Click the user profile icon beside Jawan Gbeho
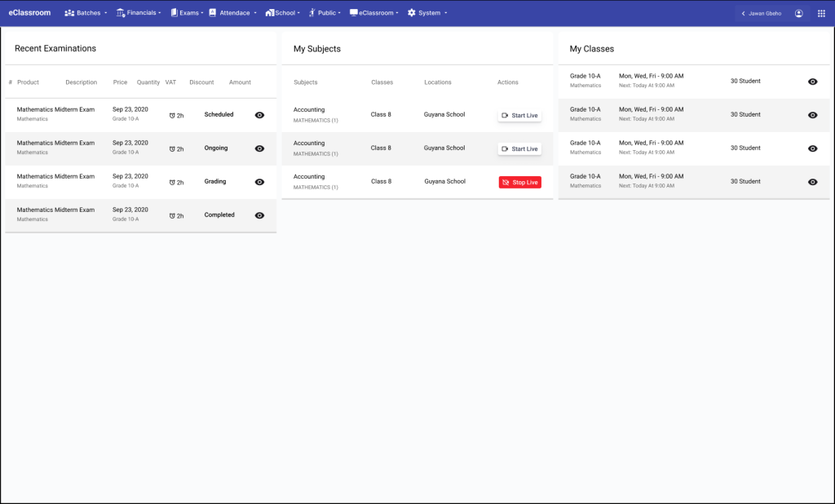 (798, 12)
